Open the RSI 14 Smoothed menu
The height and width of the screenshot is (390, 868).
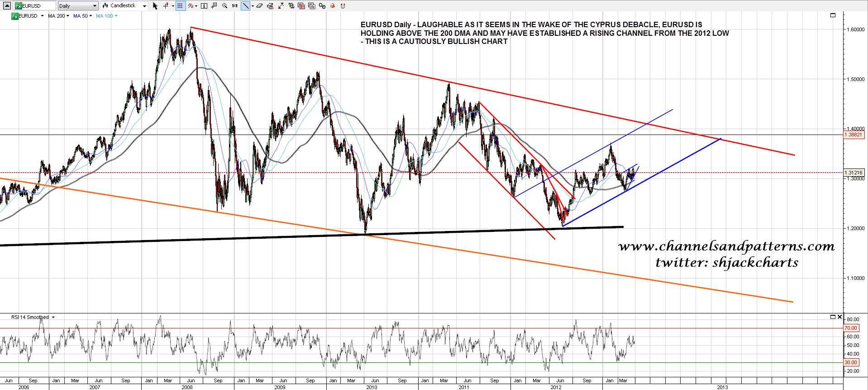[x=33, y=317]
